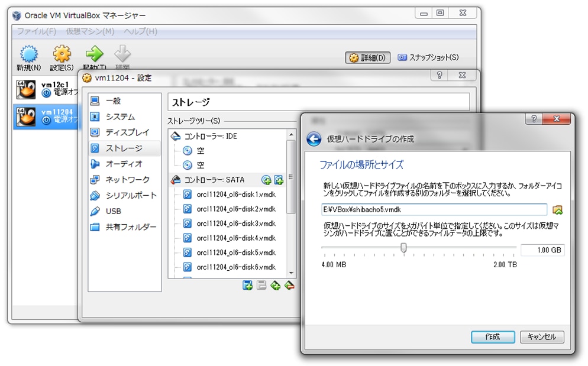Click the file path field E:¥VBox¥shibacho5.vmdk
The height and width of the screenshot is (366, 588).
click(x=434, y=210)
